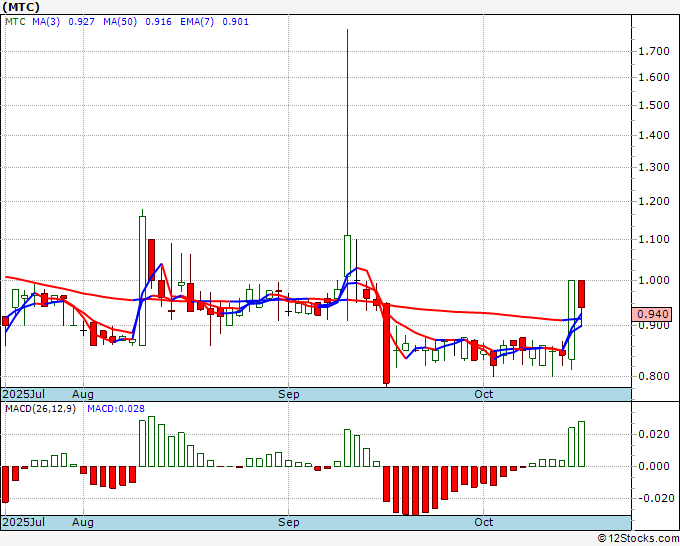This screenshot has width=680, height=546.
Task: Click the MACD(26,12,9) label
Action: 40,409
